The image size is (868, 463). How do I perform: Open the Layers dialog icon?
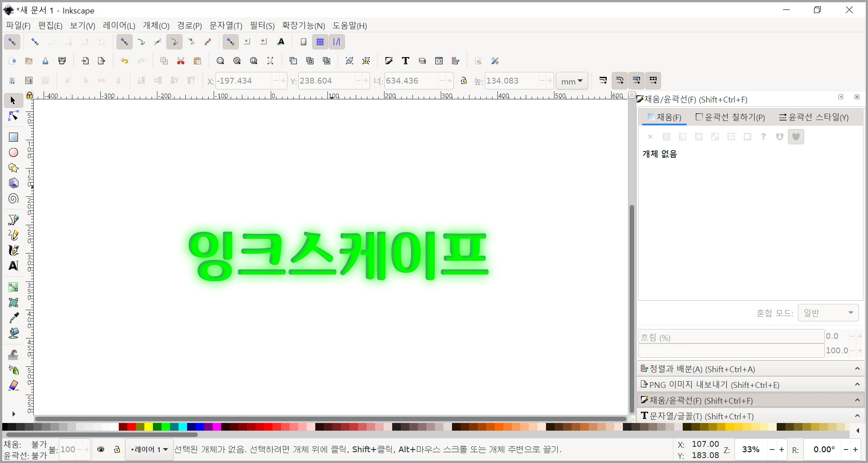(422, 61)
